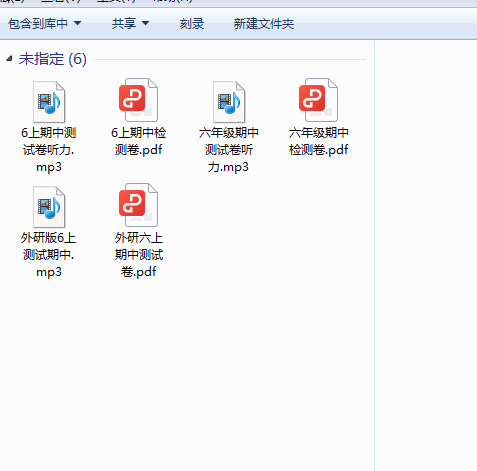The image size is (477, 471).
Task: Click the filename label 外研六上期中测试卷.pdf
Action: click(139, 255)
